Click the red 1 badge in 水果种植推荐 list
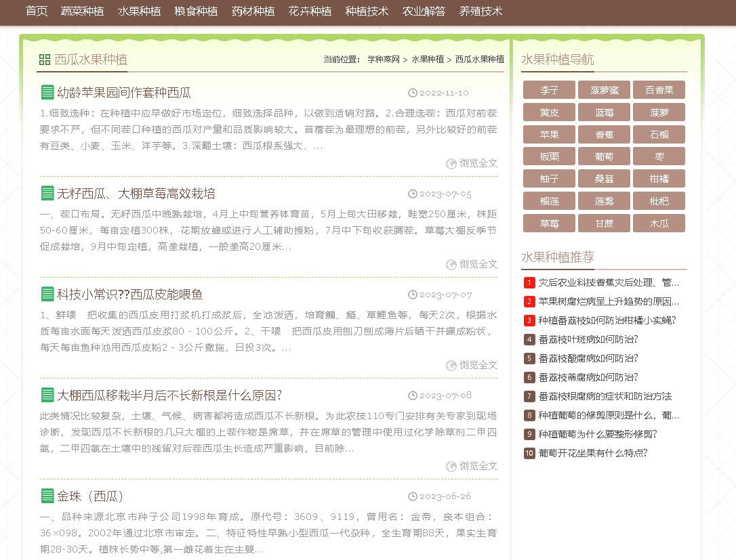 (529, 282)
